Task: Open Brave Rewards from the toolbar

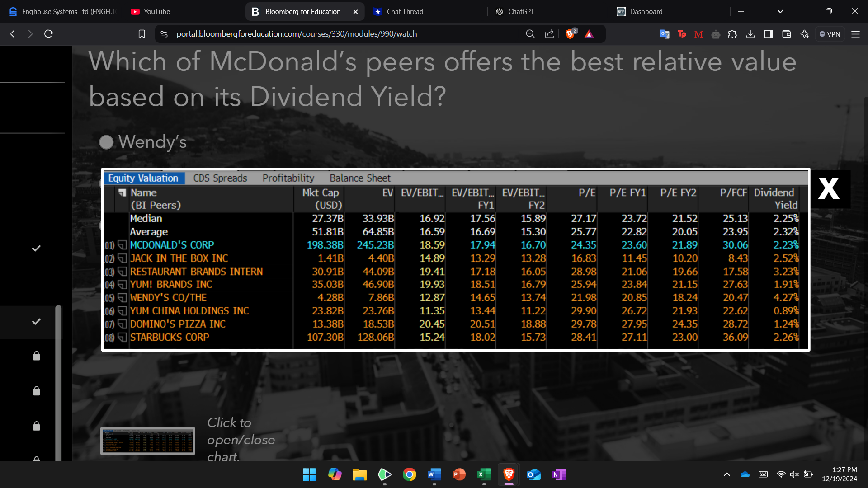Action: click(x=589, y=33)
